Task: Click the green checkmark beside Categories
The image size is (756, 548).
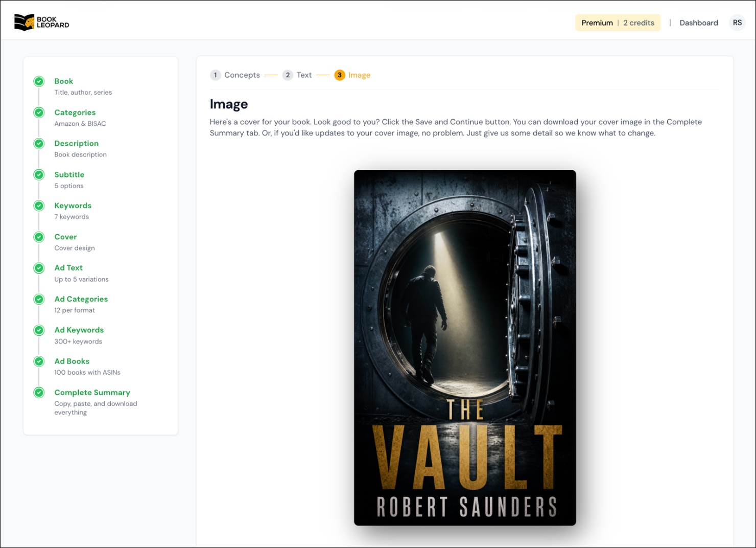Action: tap(39, 112)
